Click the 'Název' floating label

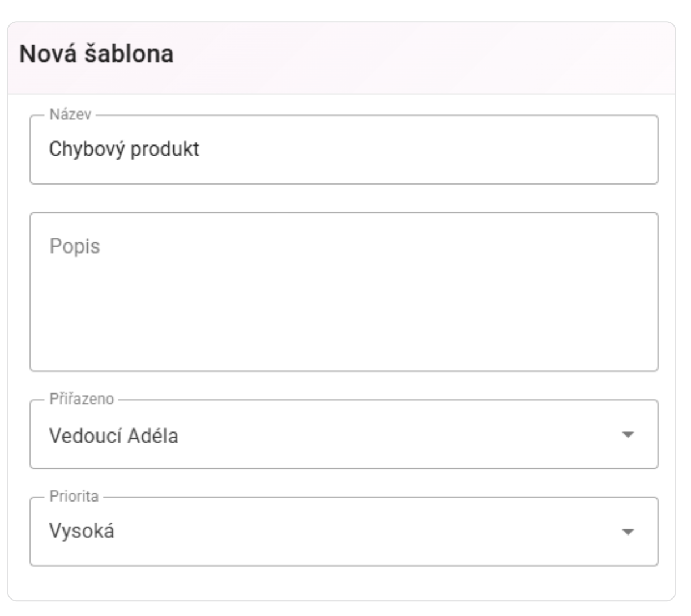[70, 114]
